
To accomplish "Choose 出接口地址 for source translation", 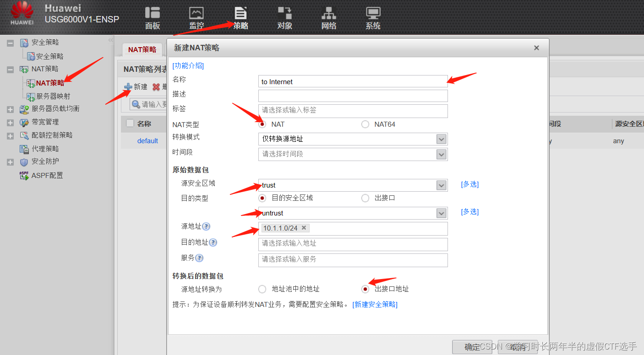I will click(x=365, y=289).
